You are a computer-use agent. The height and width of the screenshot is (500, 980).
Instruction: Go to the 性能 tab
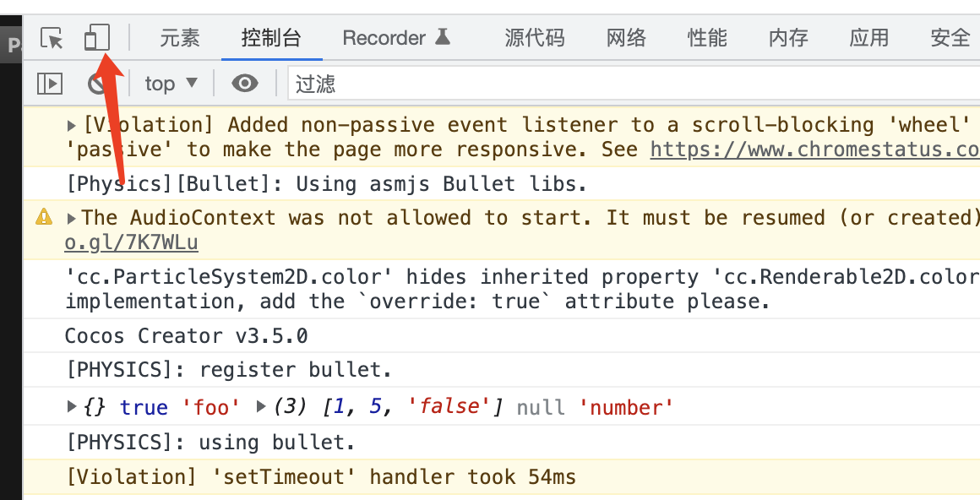(707, 38)
